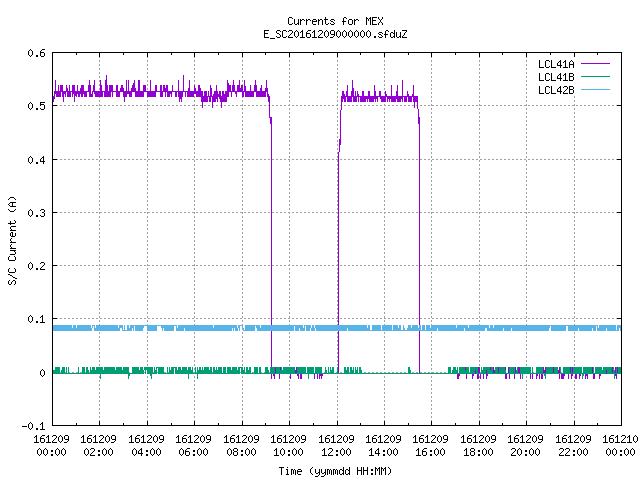Click the purple LCL41A legend line sample
This screenshot has height=480, width=640.
(x=595, y=64)
